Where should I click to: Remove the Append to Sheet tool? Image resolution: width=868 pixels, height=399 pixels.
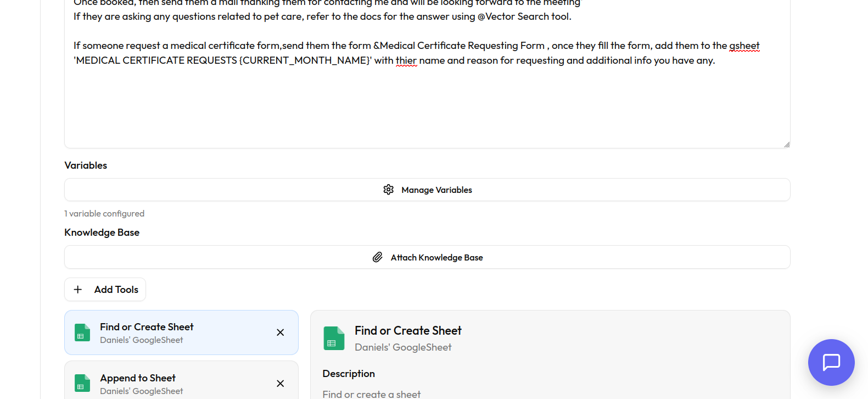coord(281,384)
